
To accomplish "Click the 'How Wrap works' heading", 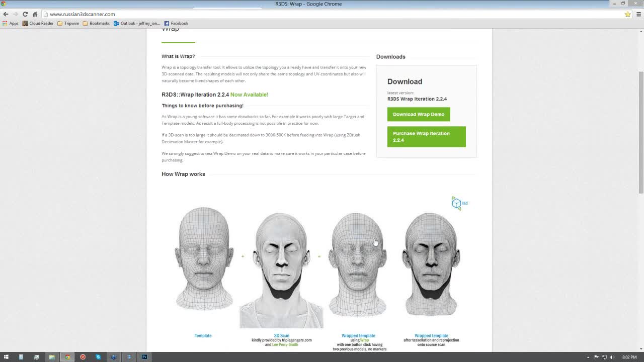I will tap(183, 174).
